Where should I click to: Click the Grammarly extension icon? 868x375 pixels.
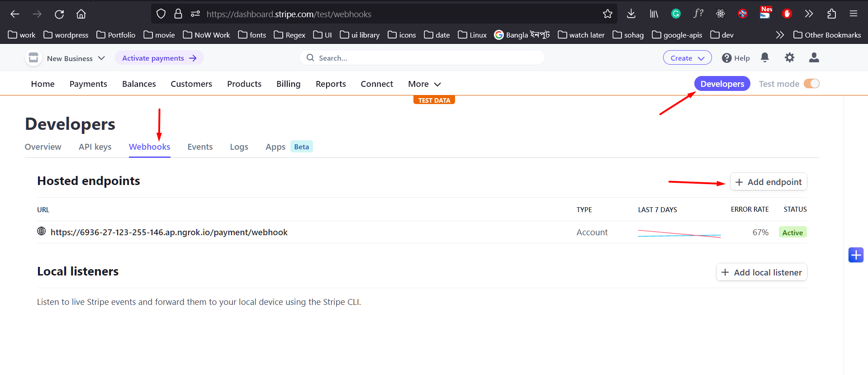676,14
